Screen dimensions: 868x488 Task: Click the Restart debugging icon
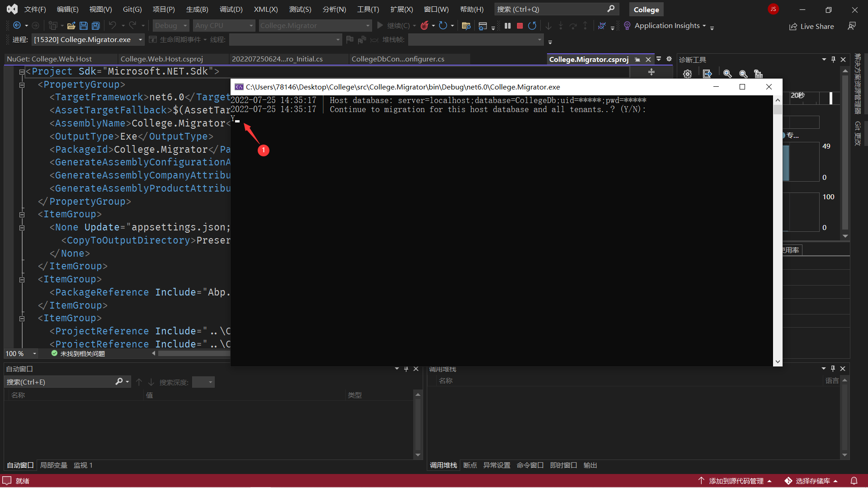coord(533,26)
